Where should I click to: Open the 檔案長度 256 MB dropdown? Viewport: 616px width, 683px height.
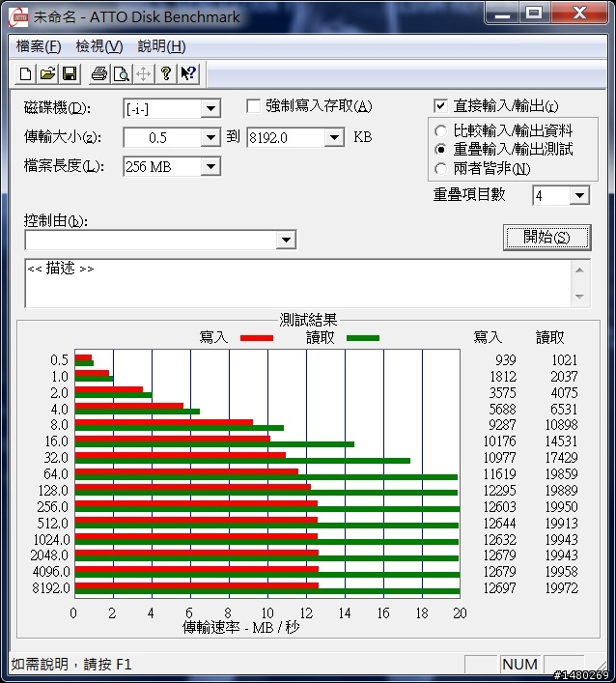(210, 166)
